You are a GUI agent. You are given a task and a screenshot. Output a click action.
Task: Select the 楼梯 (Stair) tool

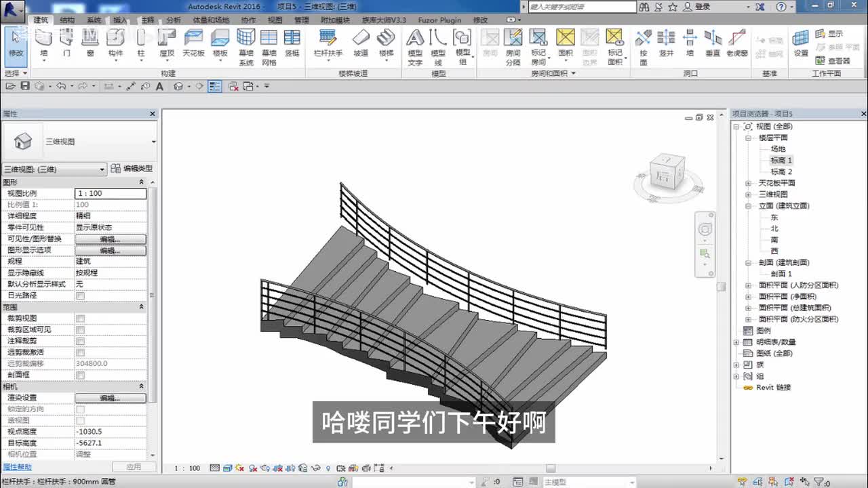(x=386, y=43)
